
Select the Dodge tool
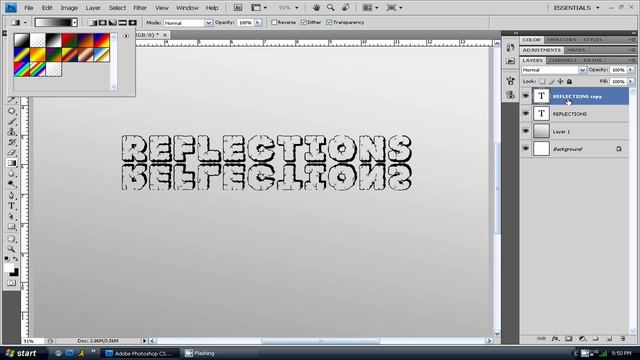11,184
